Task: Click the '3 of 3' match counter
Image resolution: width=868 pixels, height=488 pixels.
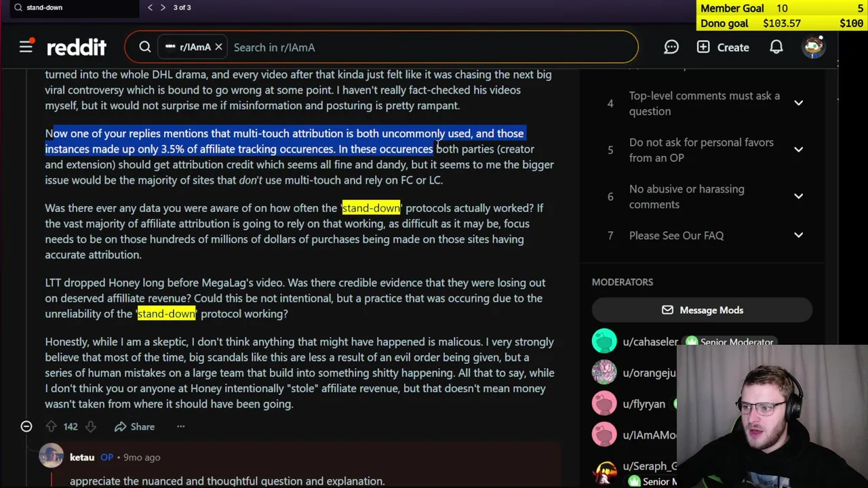Action: pyautogui.click(x=182, y=7)
